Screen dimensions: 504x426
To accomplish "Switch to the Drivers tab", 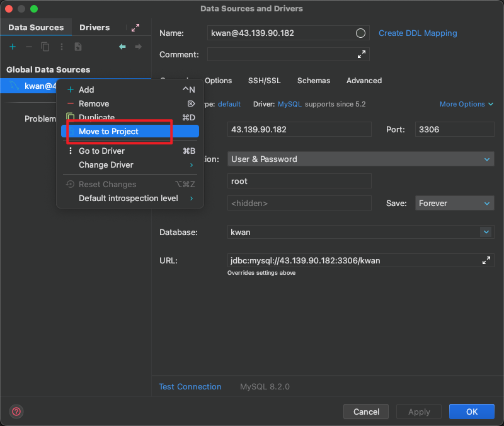I will tap(94, 27).
